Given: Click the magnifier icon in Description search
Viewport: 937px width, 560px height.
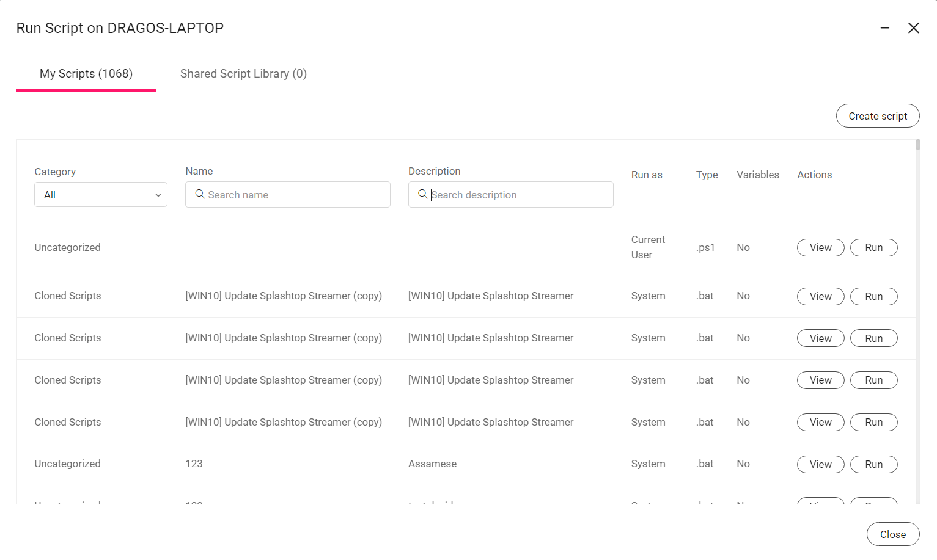Looking at the screenshot, I should click(x=422, y=194).
